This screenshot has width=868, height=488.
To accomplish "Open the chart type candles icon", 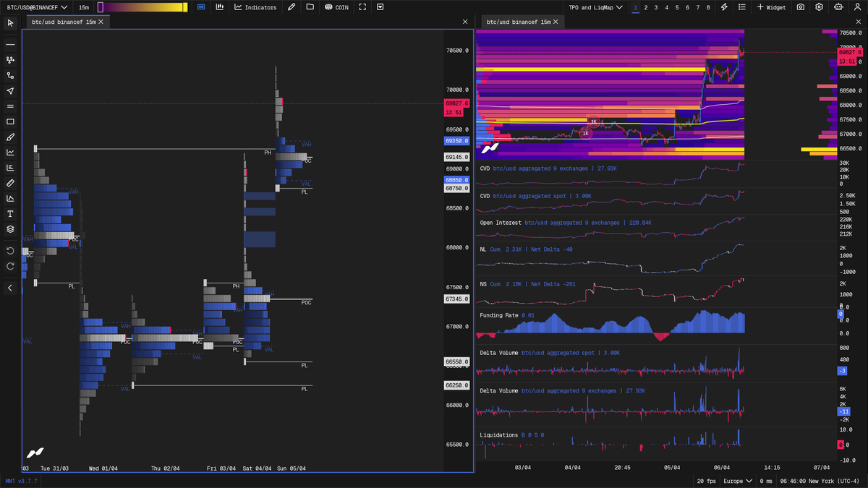I will pos(219,7).
